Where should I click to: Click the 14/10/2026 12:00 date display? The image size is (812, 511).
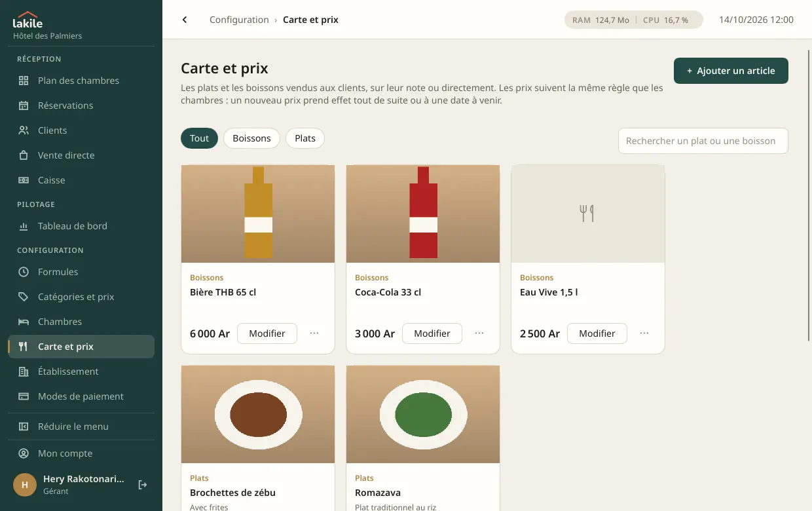(756, 20)
